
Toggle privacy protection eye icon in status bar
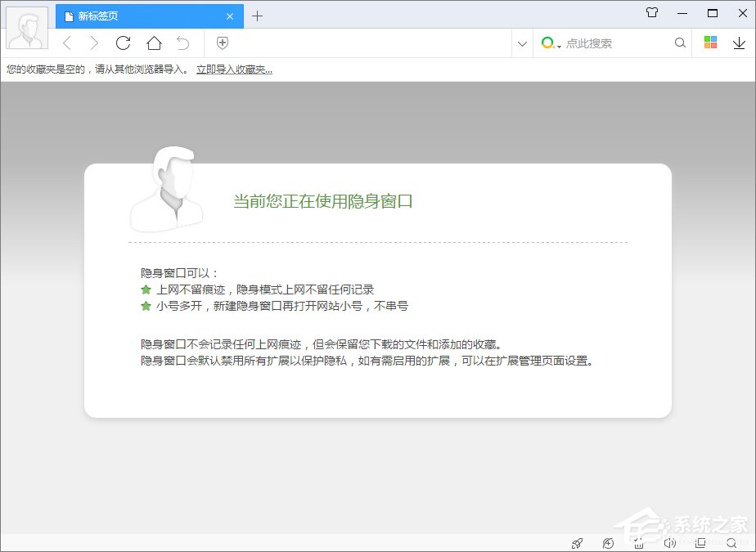pyautogui.click(x=608, y=542)
